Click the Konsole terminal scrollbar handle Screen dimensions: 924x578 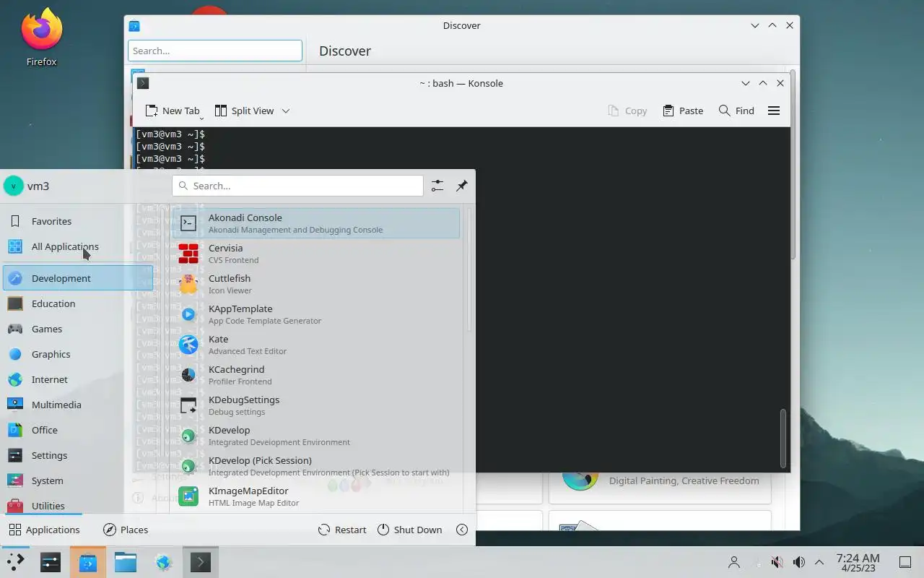[x=783, y=439]
